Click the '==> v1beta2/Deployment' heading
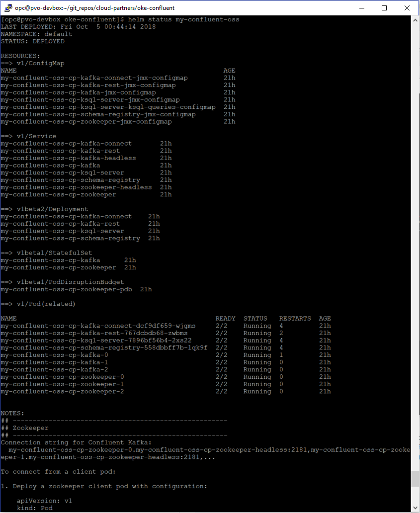 pos(45,209)
